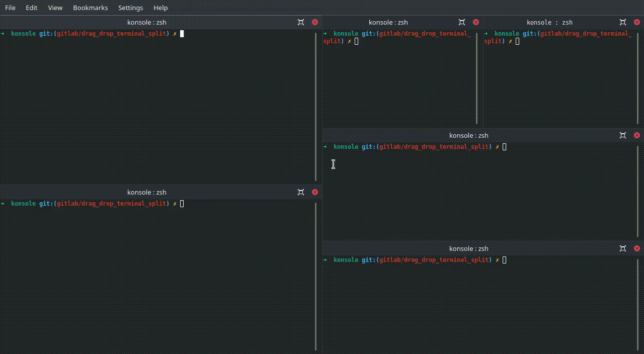
Task: Open the View menu
Action: tap(55, 8)
